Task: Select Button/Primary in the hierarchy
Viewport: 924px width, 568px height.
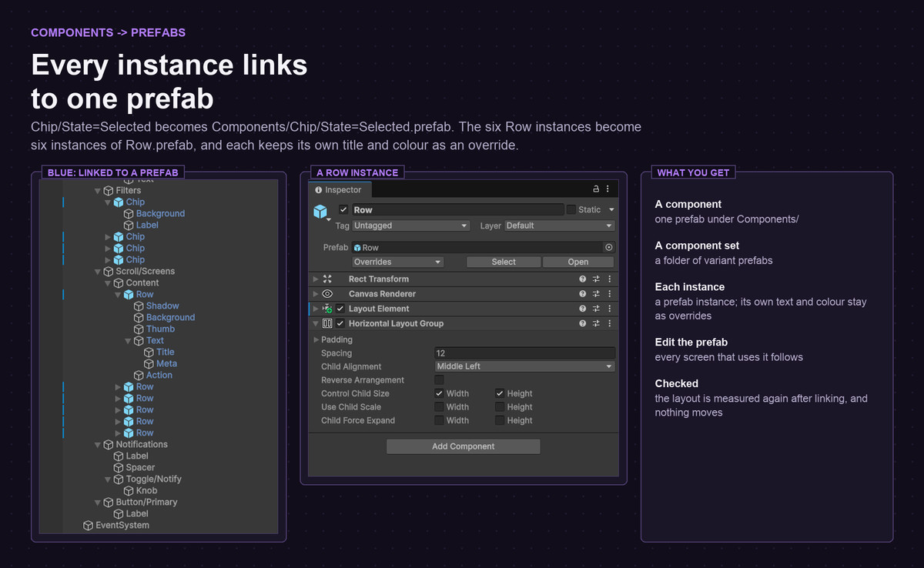Action: pyautogui.click(x=146, y=502)
